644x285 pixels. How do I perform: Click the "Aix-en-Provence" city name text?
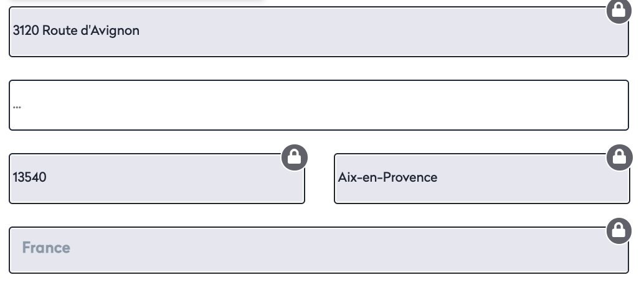point(387,177)
